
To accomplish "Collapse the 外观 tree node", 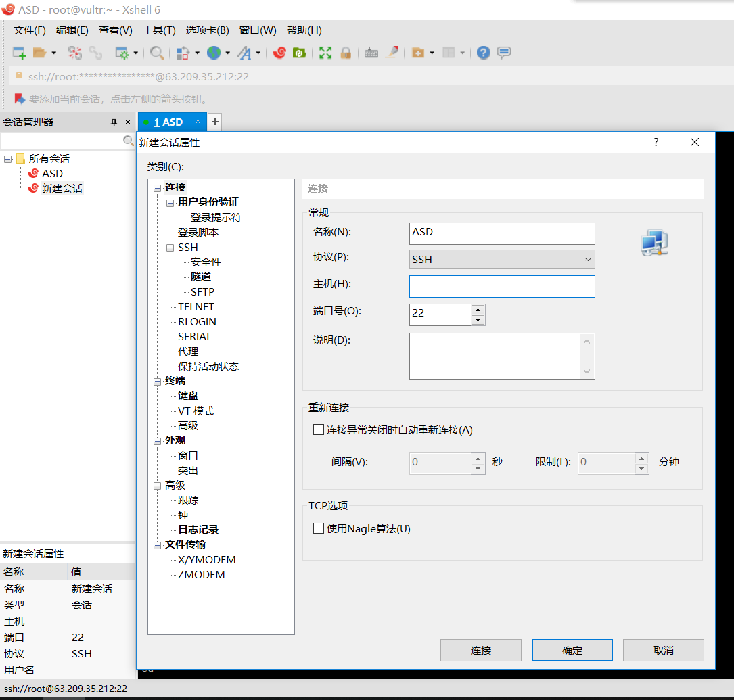I will coord(157,441).
